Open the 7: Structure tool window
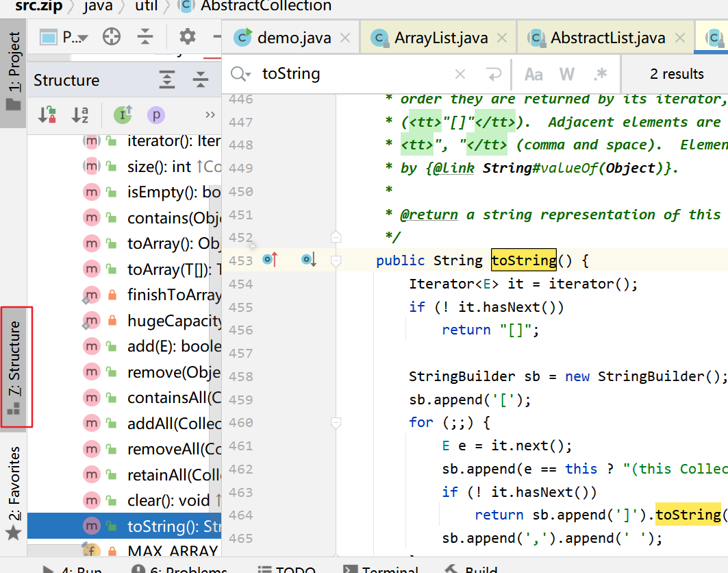Image resolution: width=728 pixels, height=573 pixels. click(14, 367)
